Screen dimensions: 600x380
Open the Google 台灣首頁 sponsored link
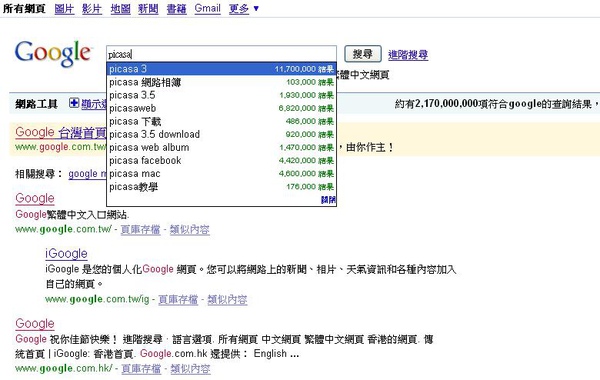coord(60,132)
